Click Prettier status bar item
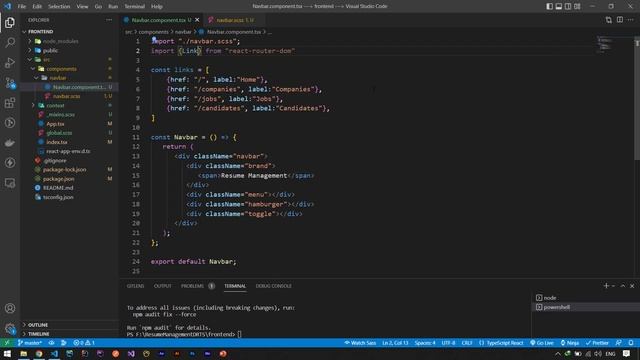 [597, 343]
